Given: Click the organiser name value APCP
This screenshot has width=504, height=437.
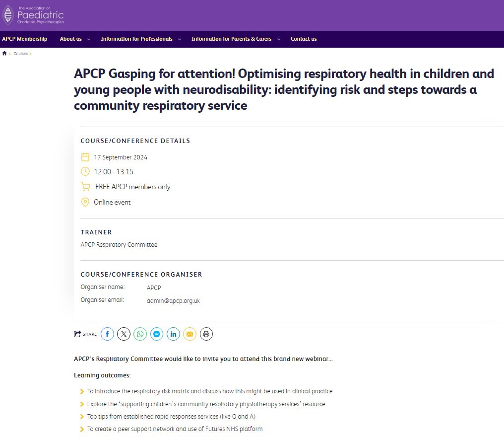Looking at the screenshot, I should pyautogui.click(x=154, y=288).
